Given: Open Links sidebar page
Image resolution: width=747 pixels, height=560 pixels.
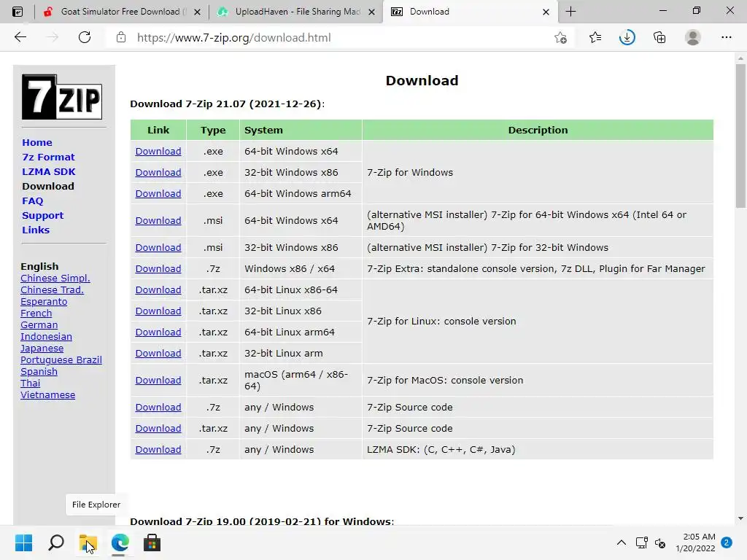Looking at the screenshot, I should 36,230.
